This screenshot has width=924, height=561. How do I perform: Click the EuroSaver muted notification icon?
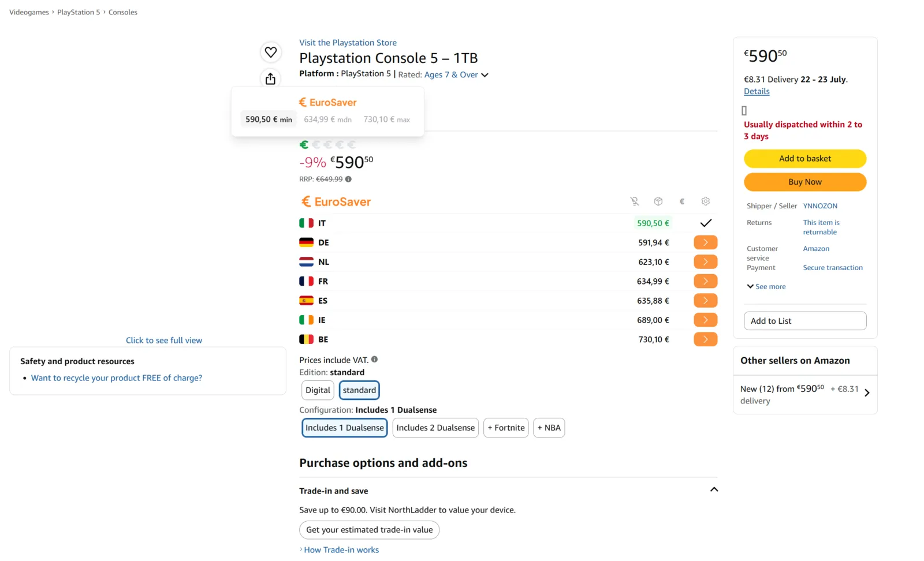(634, 201)
